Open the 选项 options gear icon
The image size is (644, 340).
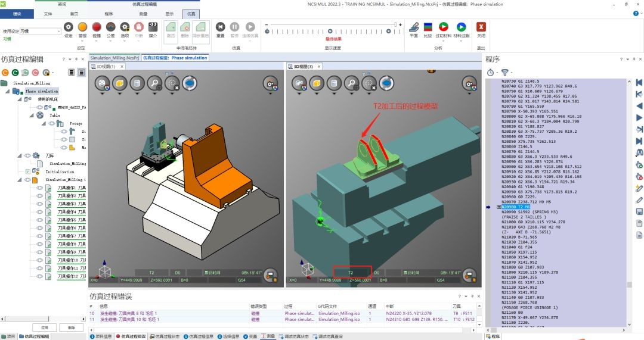(x=125, y=27)
